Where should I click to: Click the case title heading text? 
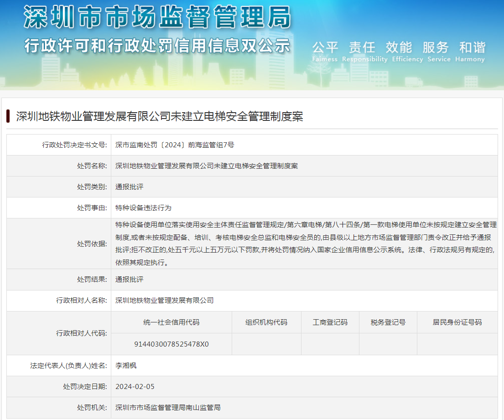coord(160,116)
